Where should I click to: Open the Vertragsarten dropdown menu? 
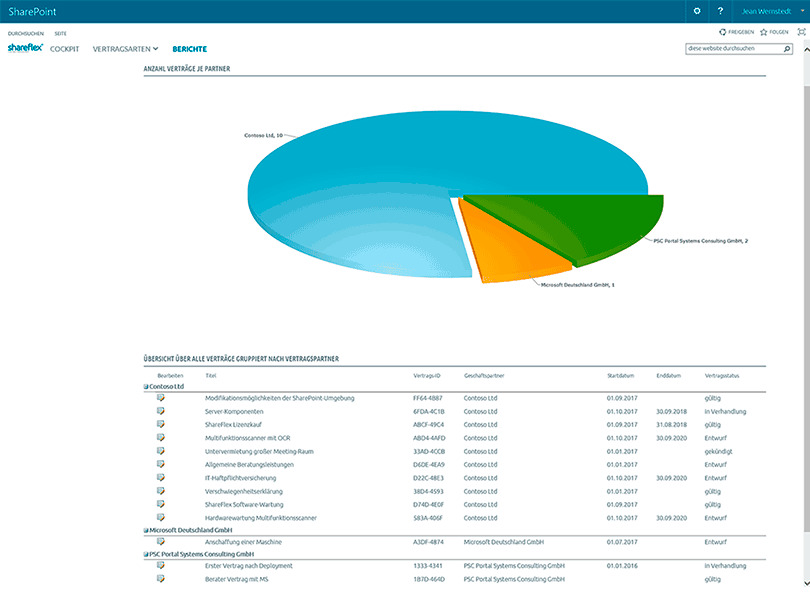click(x=125, y=48)
